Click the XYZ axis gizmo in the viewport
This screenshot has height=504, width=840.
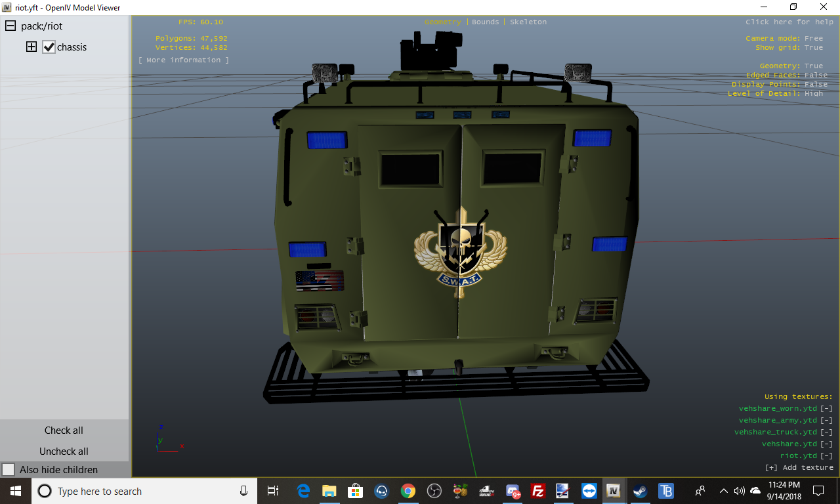click(x=169, y=438)
